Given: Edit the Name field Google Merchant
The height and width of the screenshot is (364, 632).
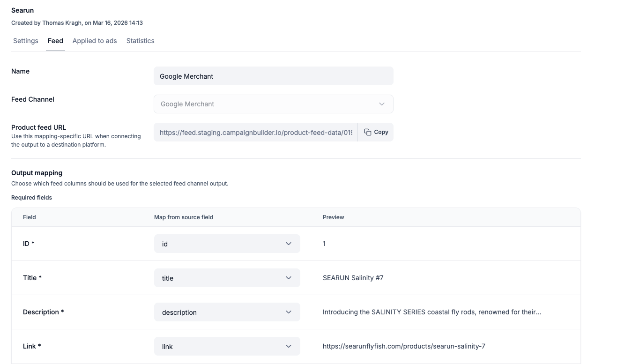Looking at the screenshot, I should [274, 76].
